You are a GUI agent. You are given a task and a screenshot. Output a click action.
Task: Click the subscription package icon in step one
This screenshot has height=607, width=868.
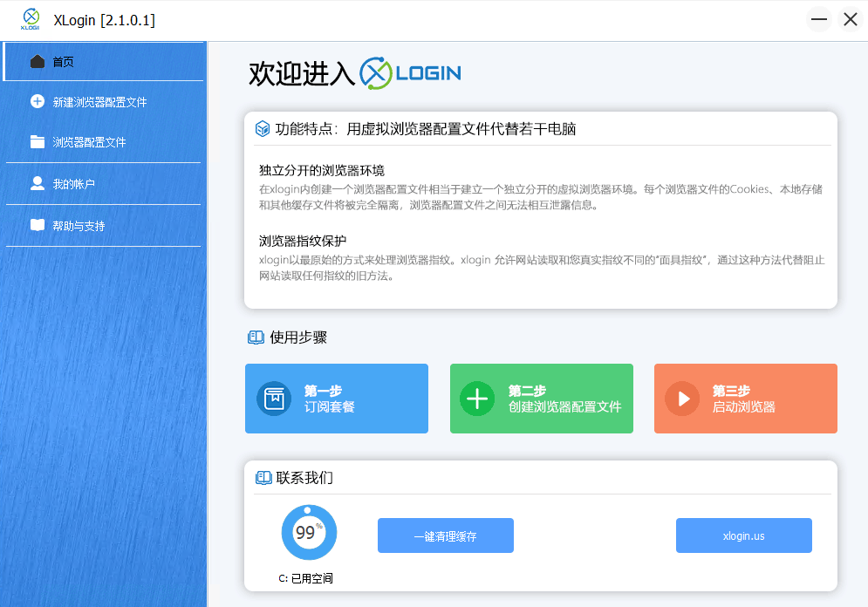click(x=274, y=399)
